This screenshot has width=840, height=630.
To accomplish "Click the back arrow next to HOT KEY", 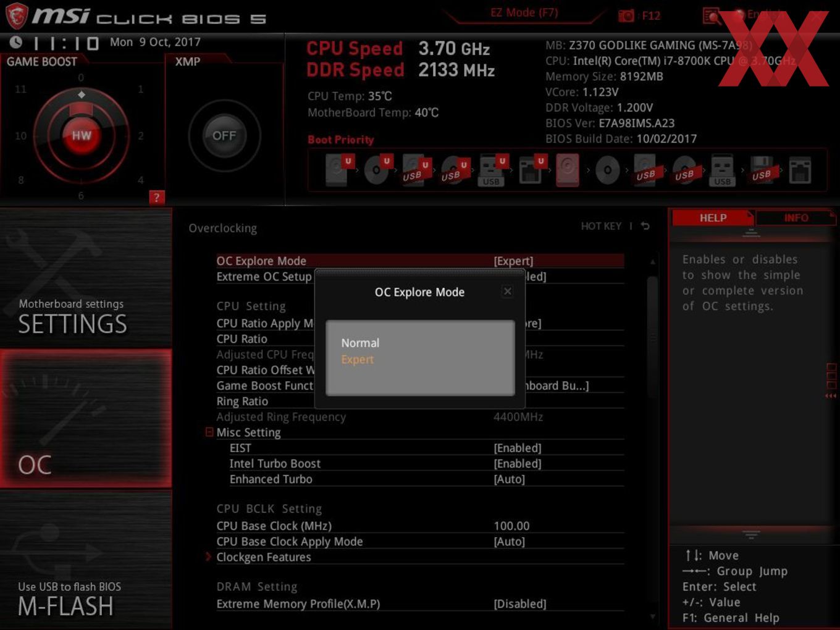I will tap(645, 226).
